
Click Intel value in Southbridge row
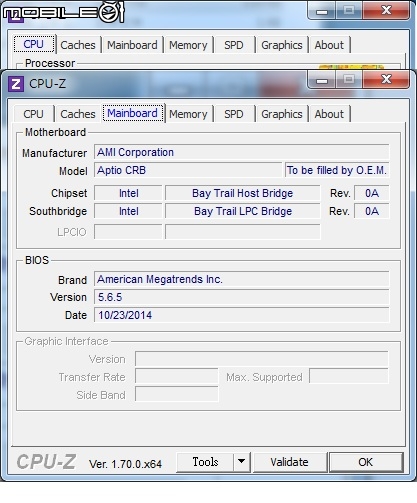[x=128, y=211]
